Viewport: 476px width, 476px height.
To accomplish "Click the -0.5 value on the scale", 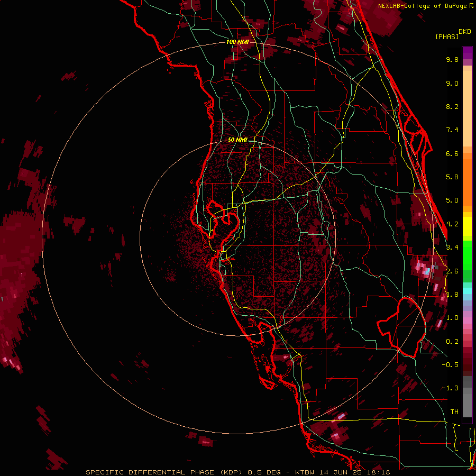I will coord(450,365).
